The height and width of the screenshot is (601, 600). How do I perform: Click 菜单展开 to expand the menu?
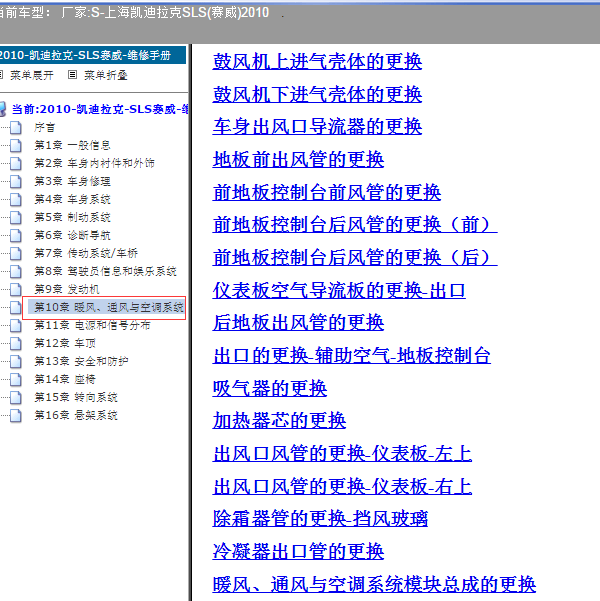(x=32, y=75)
